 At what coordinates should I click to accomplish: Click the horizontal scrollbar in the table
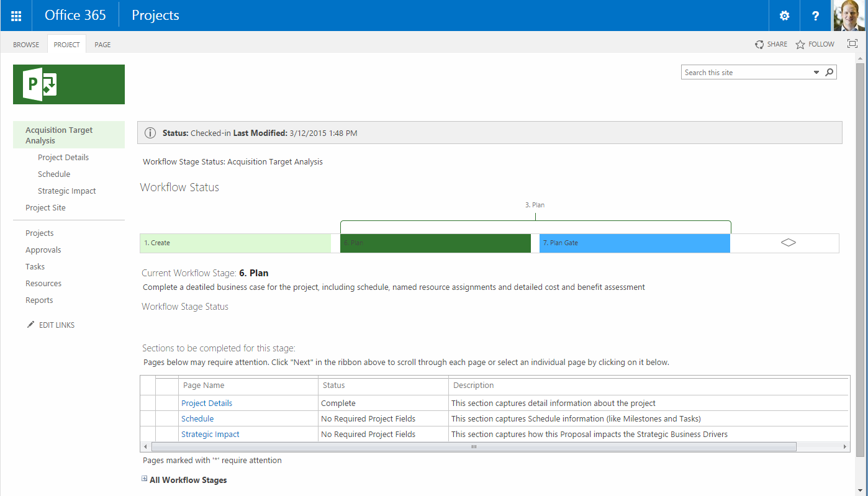point(474,446)
